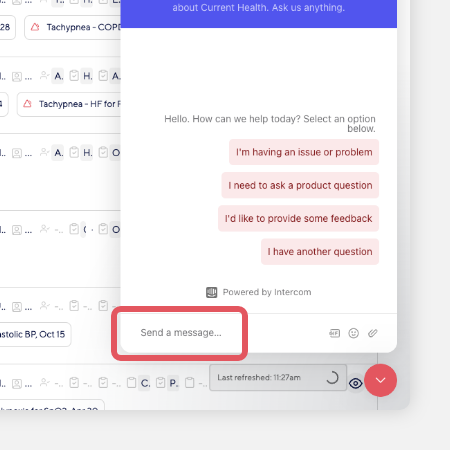The image size is (450, 450).
Task: Click the Last refreshed 11:27am refresh control
Action: [x=278, y=378]
